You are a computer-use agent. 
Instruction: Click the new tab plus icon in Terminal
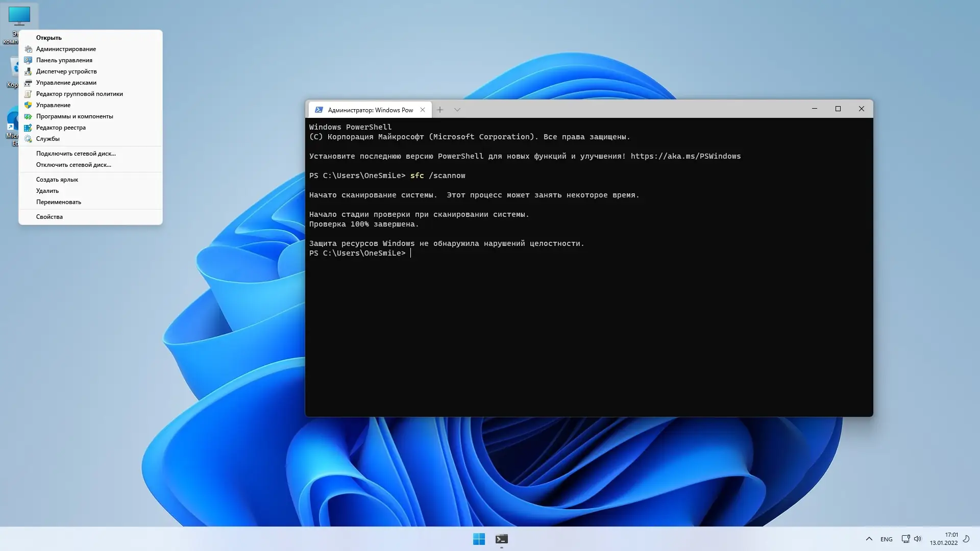(x=440, y=110)
